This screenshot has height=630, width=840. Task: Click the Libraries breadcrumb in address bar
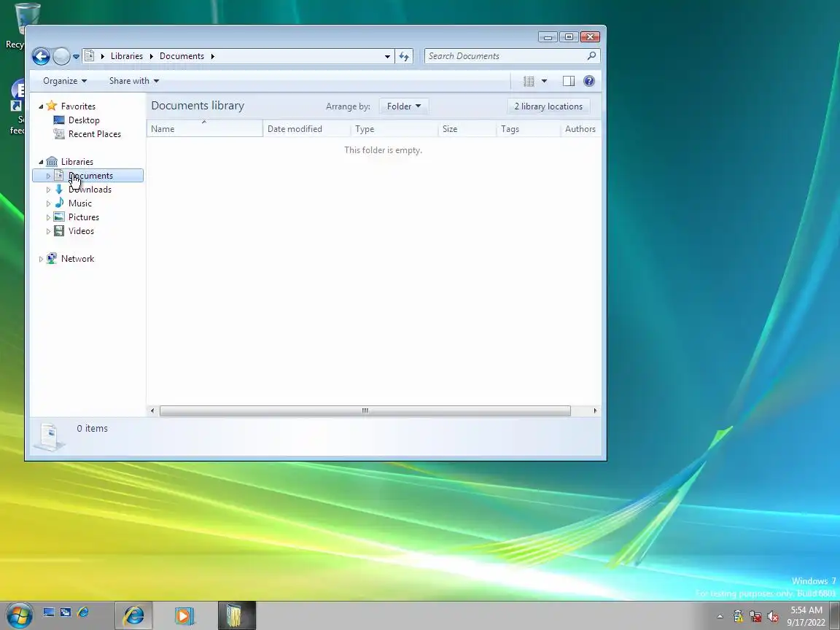click(126, 56)
